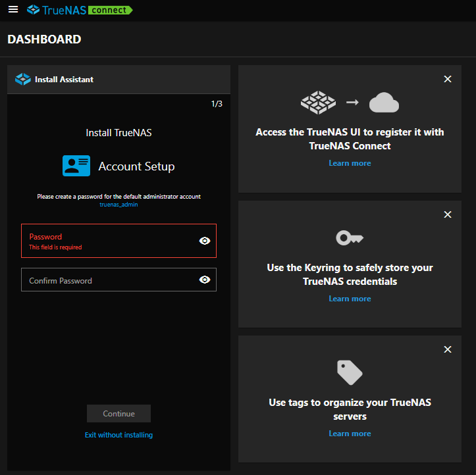Click the Account Setup ID card icon
Screen dimensions: 476x475
tap(76, 166)
